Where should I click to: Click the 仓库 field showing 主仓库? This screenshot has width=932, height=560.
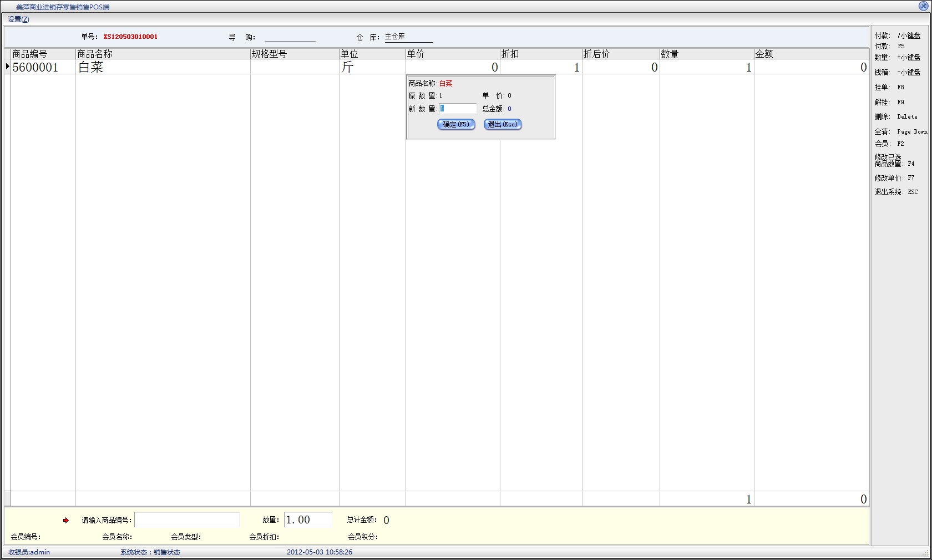pyautogui.click(x=408, y=37)
